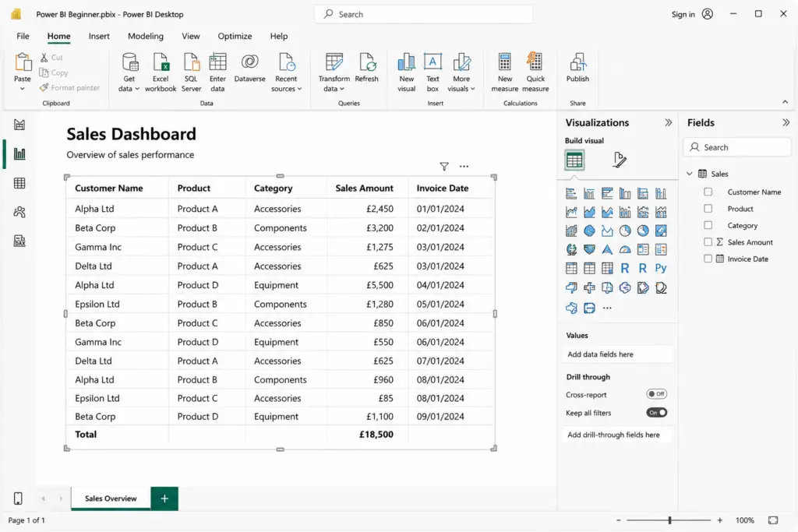Turn on the Cross-report toggle

coord(656,394)
